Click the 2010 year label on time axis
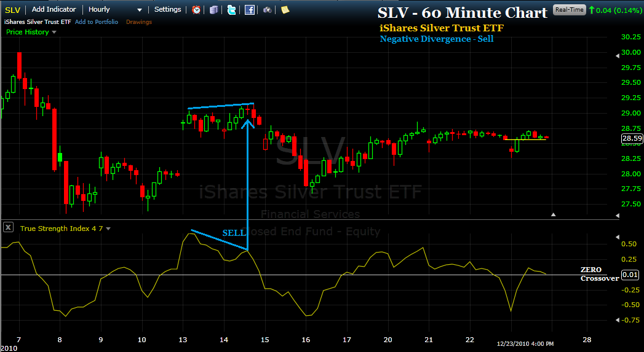The height and width of the screenshot is (352, 644). [x=9, y=348]
